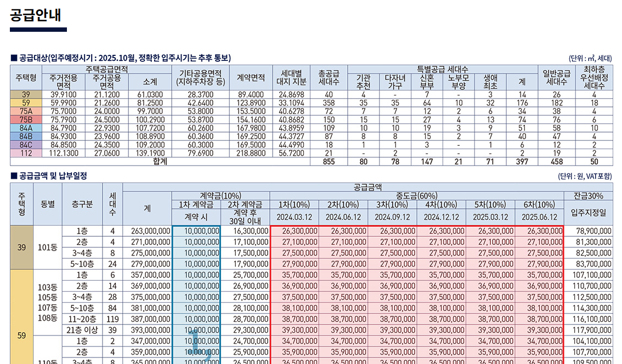The width and height of the screenshot is (622, 364).
Task: Select the 계약면적 column header
Action: coord(251,78)
